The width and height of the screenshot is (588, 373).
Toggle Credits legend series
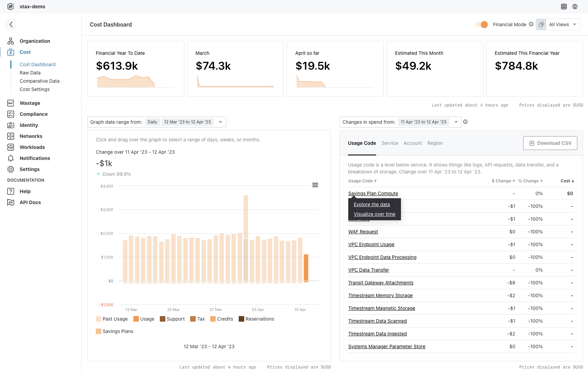(x=221, y=319)
